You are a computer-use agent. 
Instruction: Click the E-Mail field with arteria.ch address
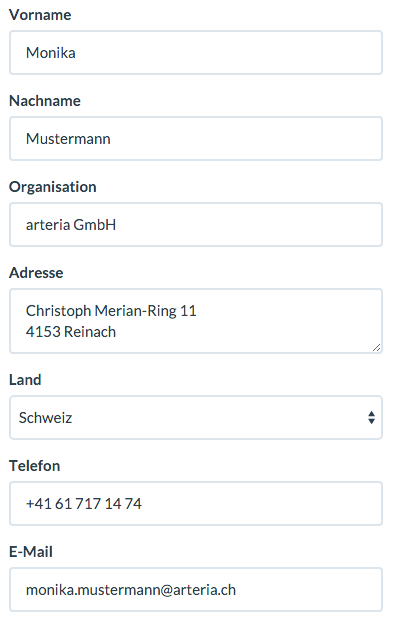point(196,590)
